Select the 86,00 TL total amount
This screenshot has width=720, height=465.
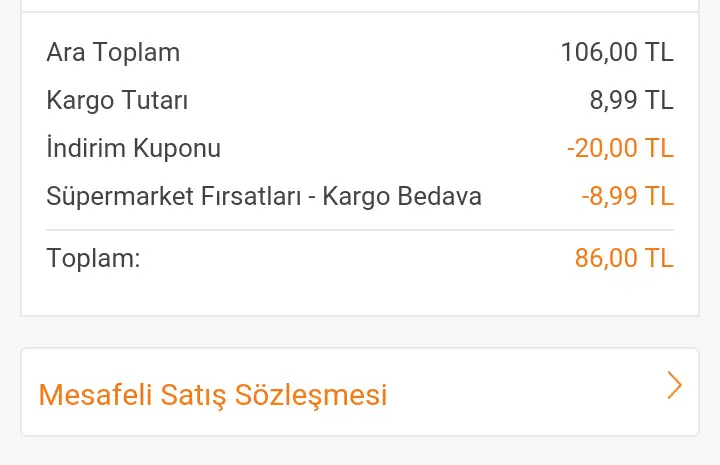624,258
